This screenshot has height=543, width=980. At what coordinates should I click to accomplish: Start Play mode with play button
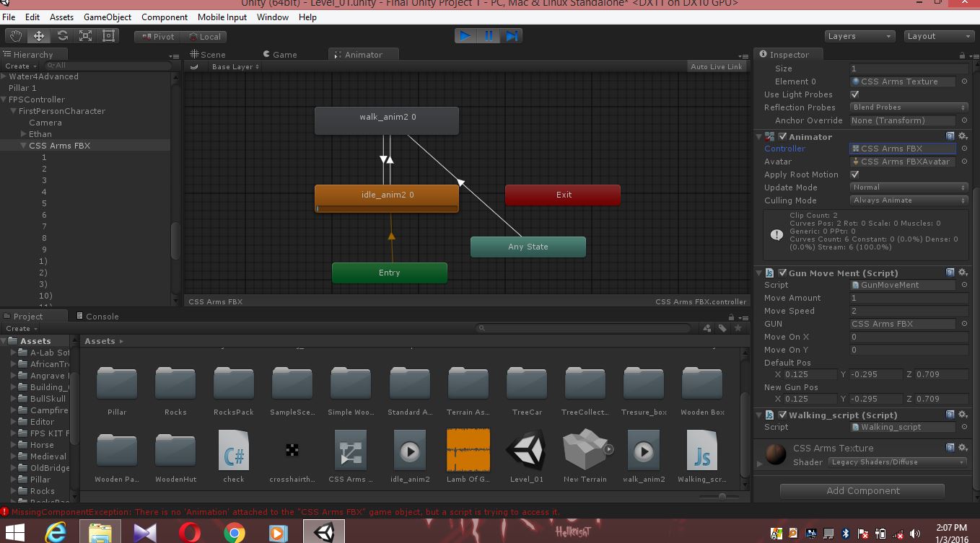coord(465,36)
